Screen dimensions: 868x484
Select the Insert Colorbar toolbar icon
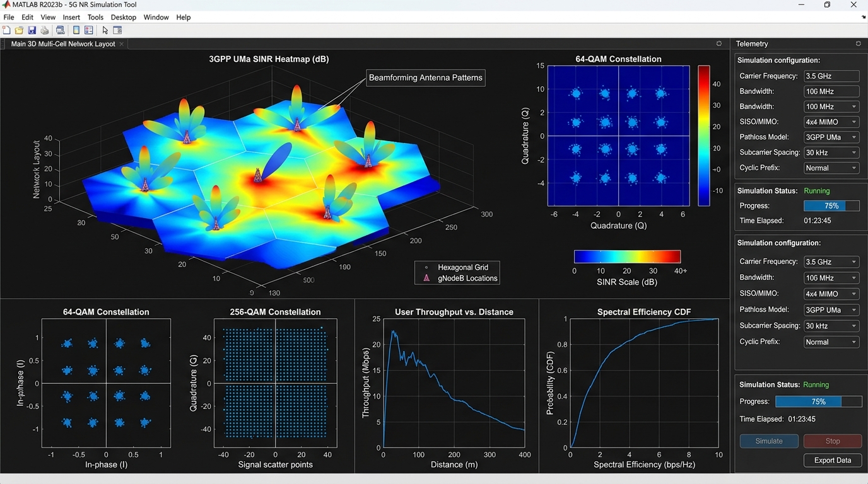pos(76,30)
